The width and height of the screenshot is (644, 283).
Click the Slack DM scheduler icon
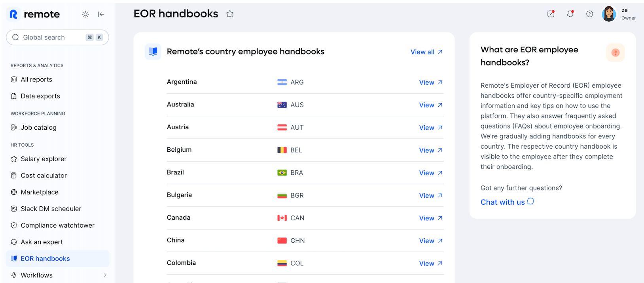14,209
